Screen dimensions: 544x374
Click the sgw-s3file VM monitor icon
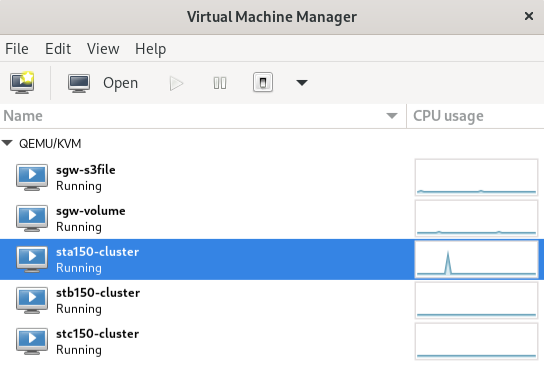(32, 177)
